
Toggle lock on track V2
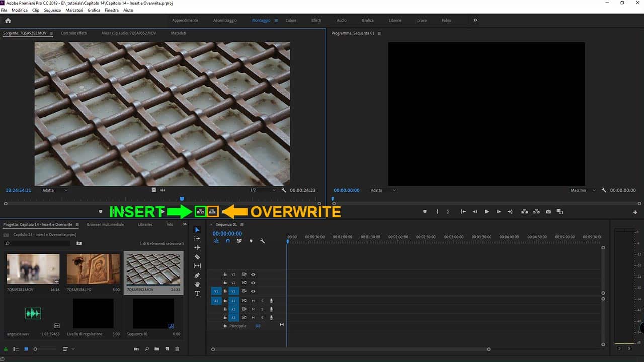pos(225,283)
